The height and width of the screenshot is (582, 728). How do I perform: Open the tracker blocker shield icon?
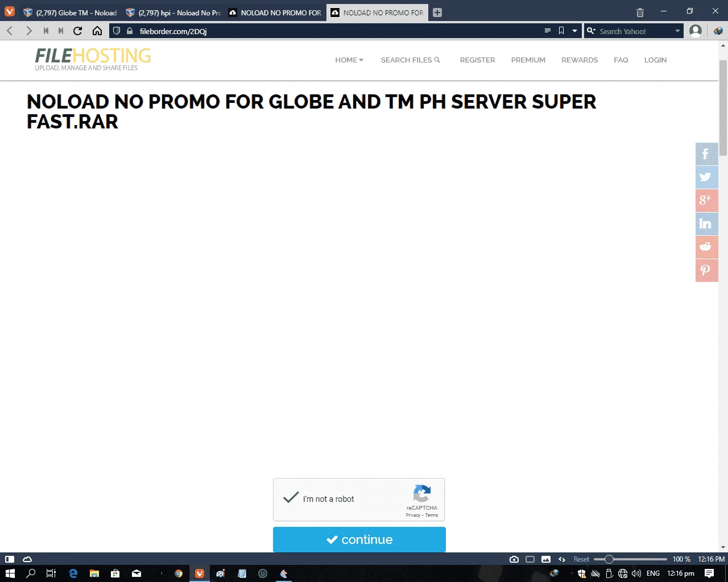coord(117,31)
